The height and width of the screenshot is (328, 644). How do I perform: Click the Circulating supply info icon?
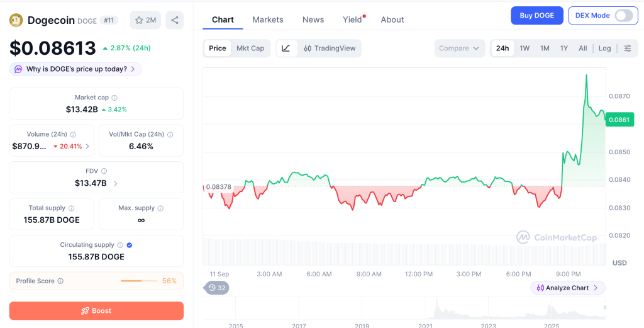(120, 245)
